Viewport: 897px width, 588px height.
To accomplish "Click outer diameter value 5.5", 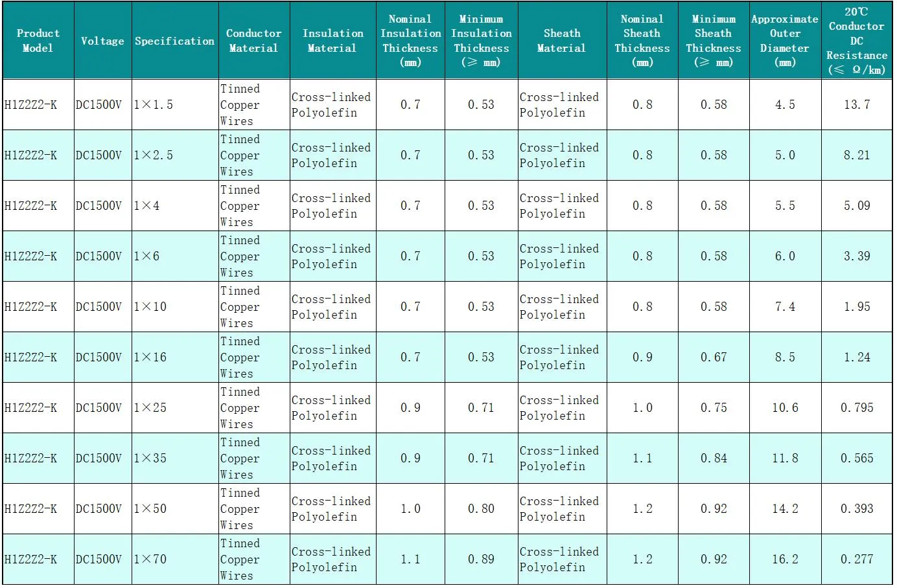I will point(785,205).
